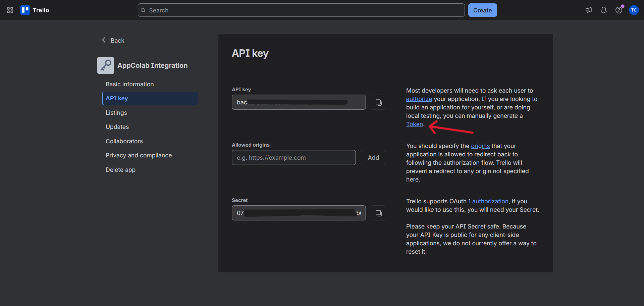Click the AppColab Integration title

click(x=153, y=65)
